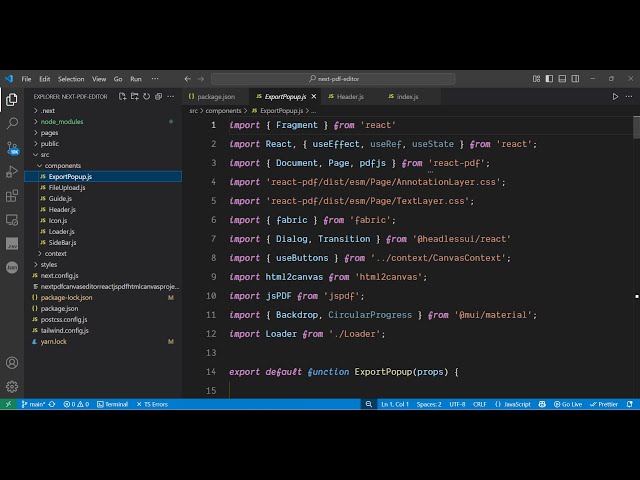Open the Run and Debug view
This screenshot has height=480, width=640.
click(x=12, y=171)
